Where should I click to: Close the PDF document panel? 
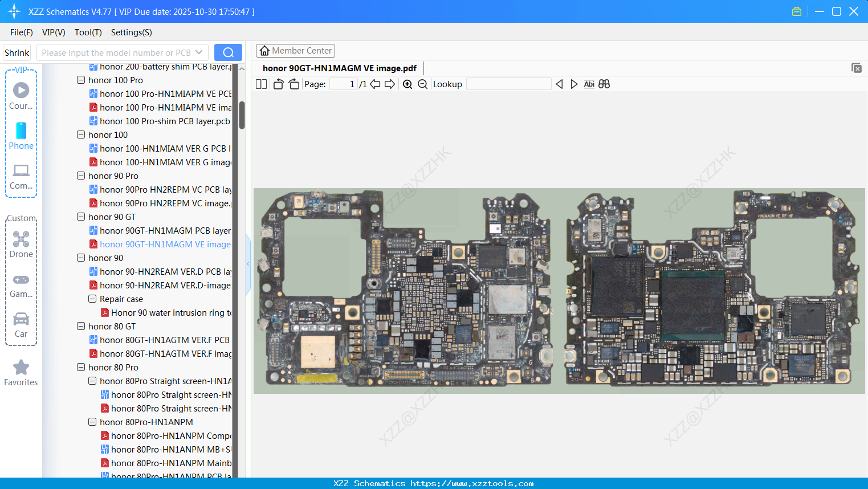point(857,68)
